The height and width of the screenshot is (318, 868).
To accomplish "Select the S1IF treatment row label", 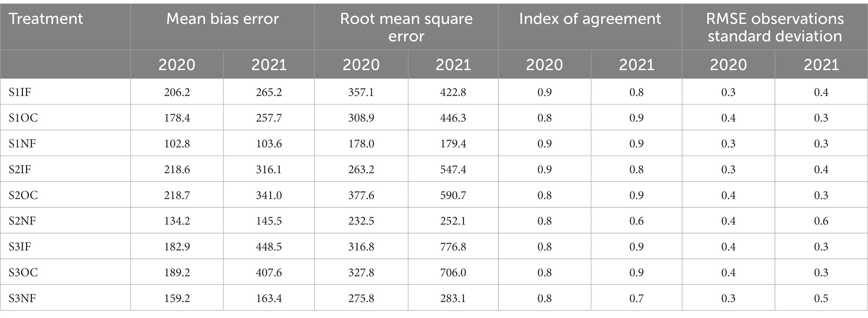I will pyautogui.click(x=20, y=92).
